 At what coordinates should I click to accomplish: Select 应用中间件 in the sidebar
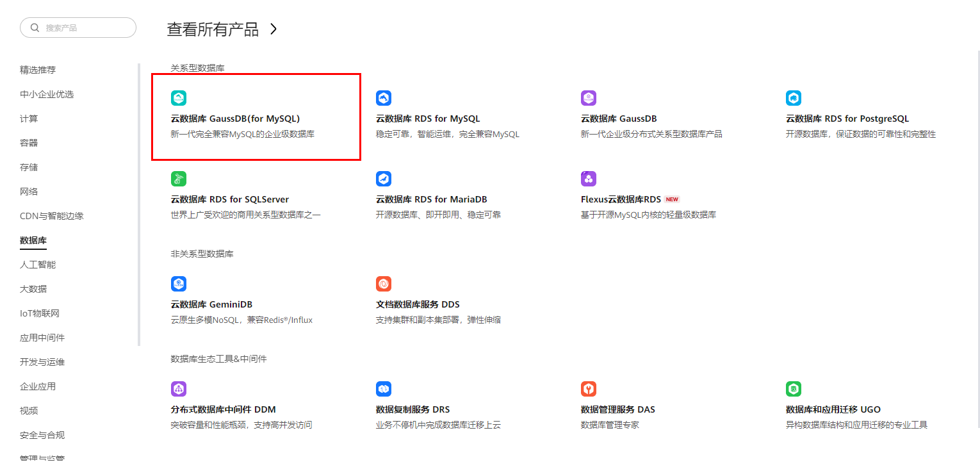tap(42, 338)
